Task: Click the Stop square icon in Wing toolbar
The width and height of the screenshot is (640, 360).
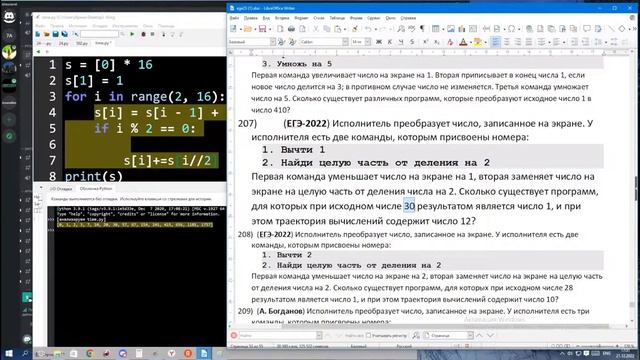Action: tap(152, 34)
